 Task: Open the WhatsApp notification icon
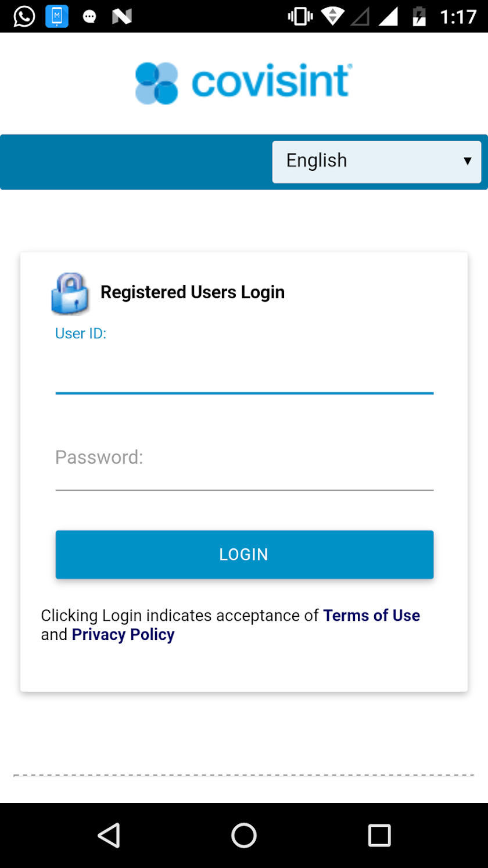(24, 16)
